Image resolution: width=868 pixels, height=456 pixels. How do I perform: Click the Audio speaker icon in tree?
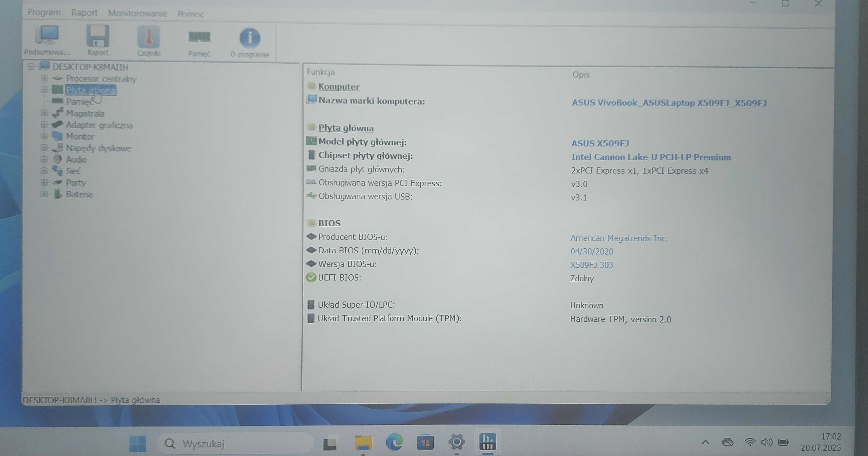(58, 159)
